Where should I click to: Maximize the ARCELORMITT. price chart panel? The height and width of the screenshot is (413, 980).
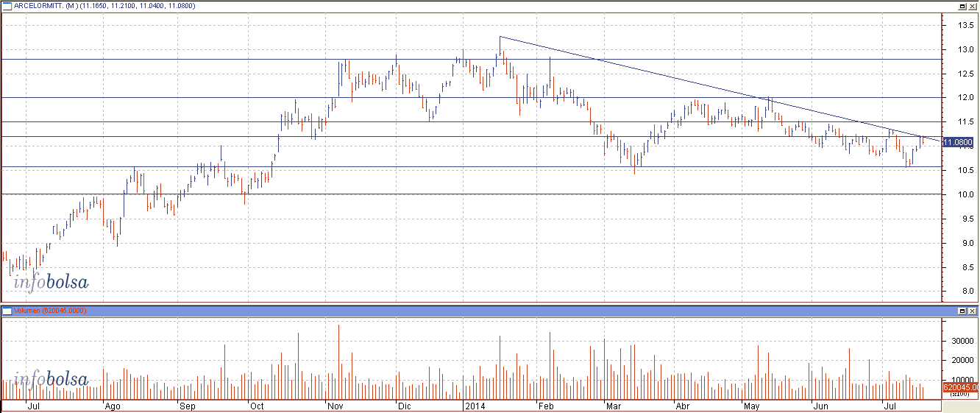coord(962,5)
